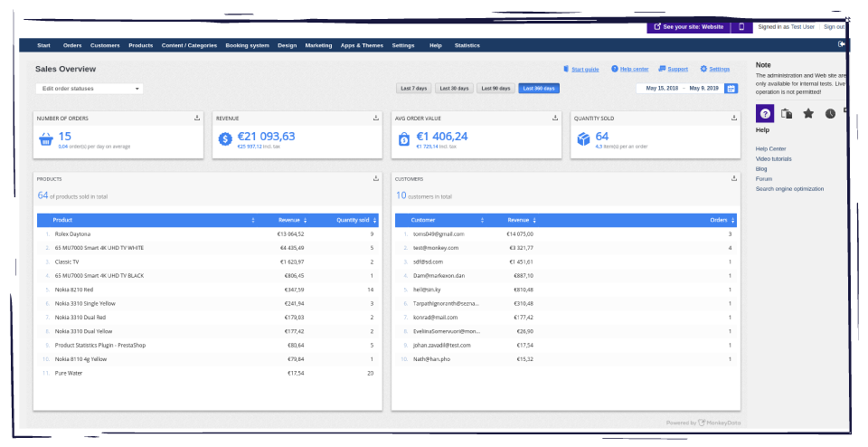Select the Rolex Daytona product row
This screenshot has height=447, width=868.
tap(208, 234)
